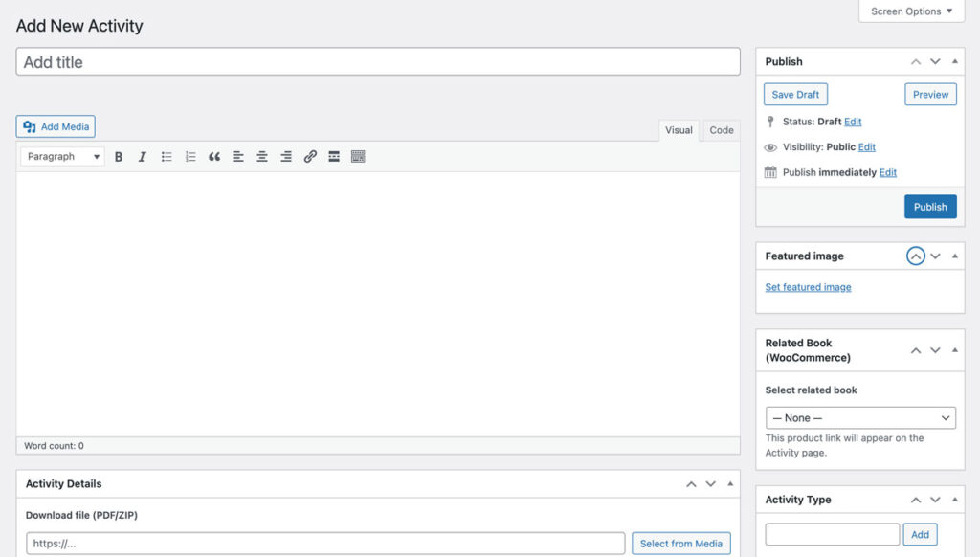980x557 pixels.
Task: Click the Set featured image link
Action: [808, 287]
